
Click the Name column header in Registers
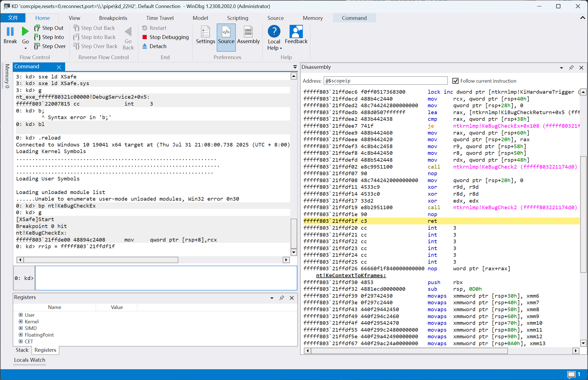54,307
